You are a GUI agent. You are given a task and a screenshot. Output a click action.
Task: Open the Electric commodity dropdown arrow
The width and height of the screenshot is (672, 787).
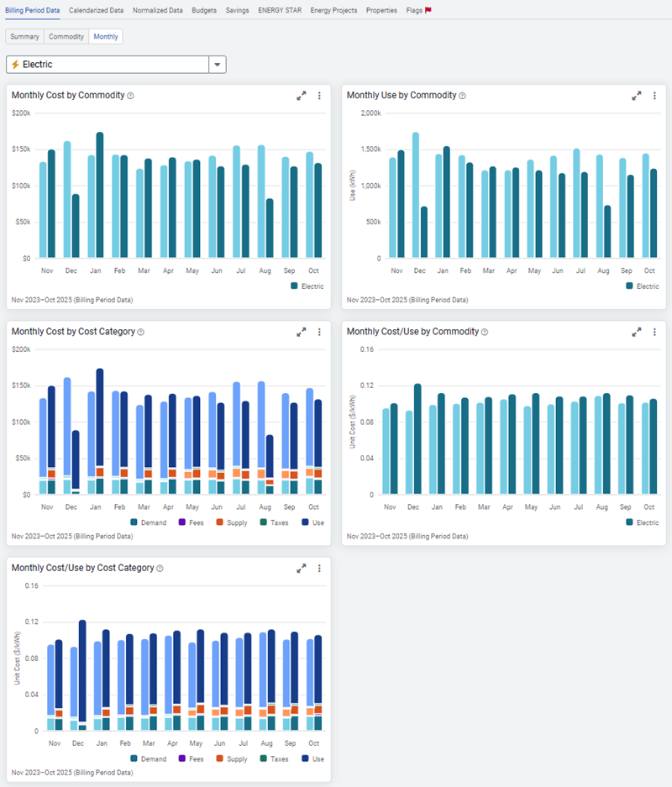click(218, 65)
